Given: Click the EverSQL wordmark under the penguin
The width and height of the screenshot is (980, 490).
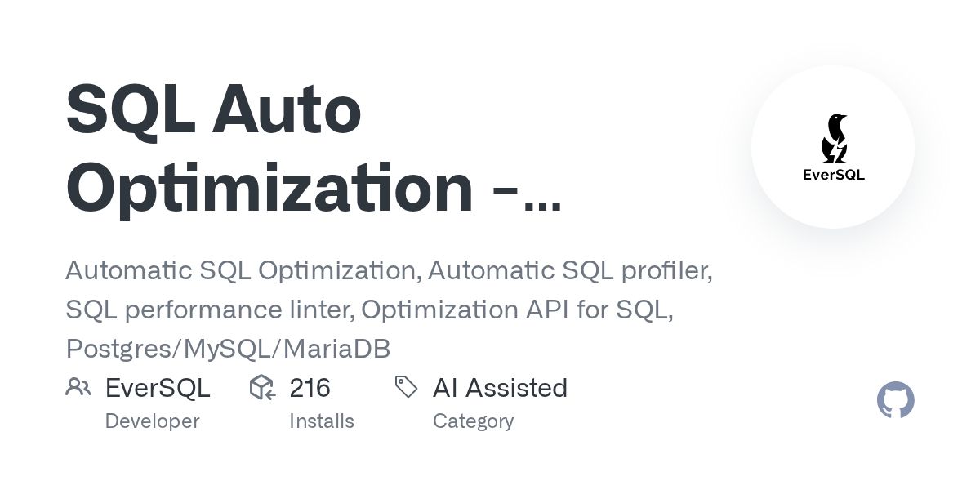Looking at the screenshot, I should pos(833,174).
